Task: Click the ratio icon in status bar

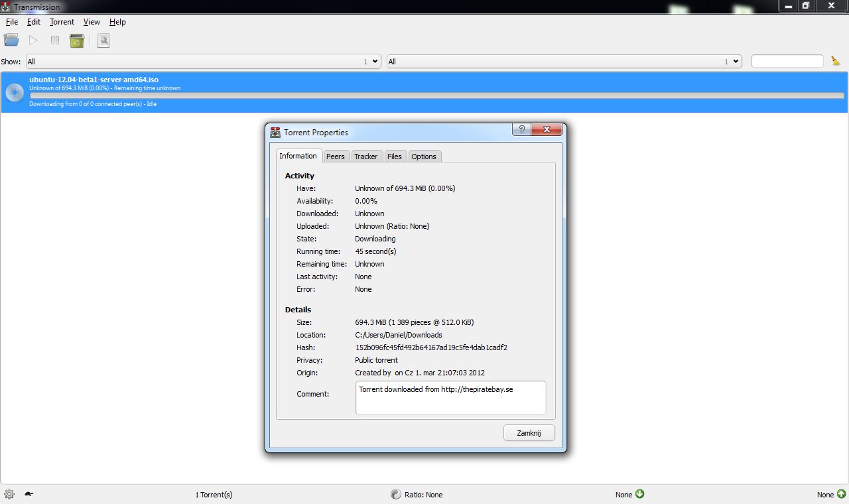Action: 396,494
